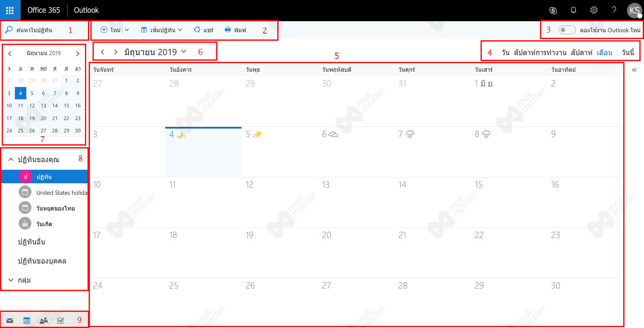
Task: Click rain weather icon on June 7
Action: coord(410,134)
